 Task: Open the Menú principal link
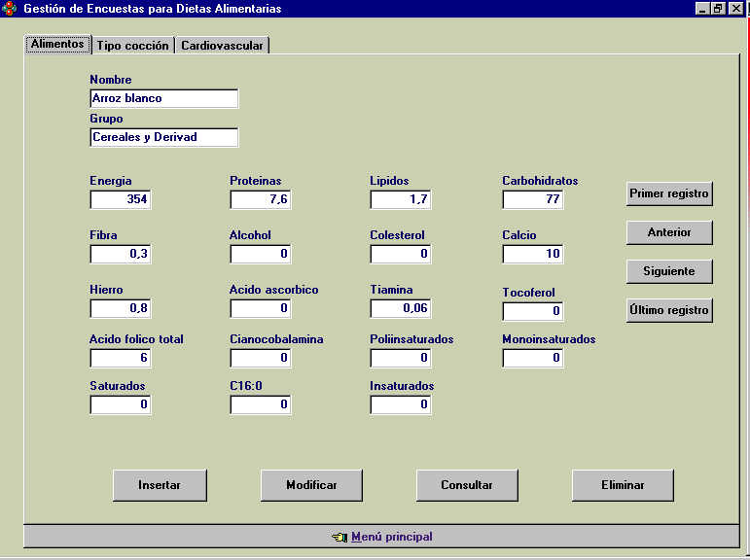tap(391, 537)
